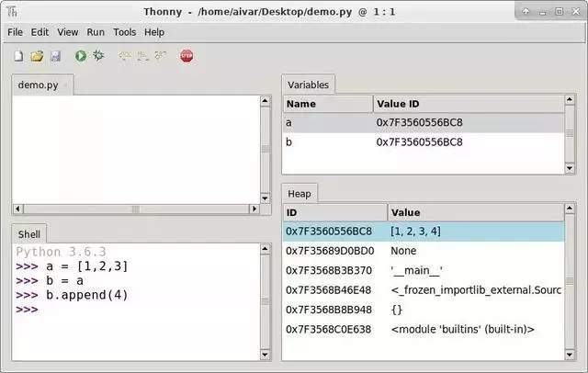Click the empty shell prompt line

[x=27, y=310]
